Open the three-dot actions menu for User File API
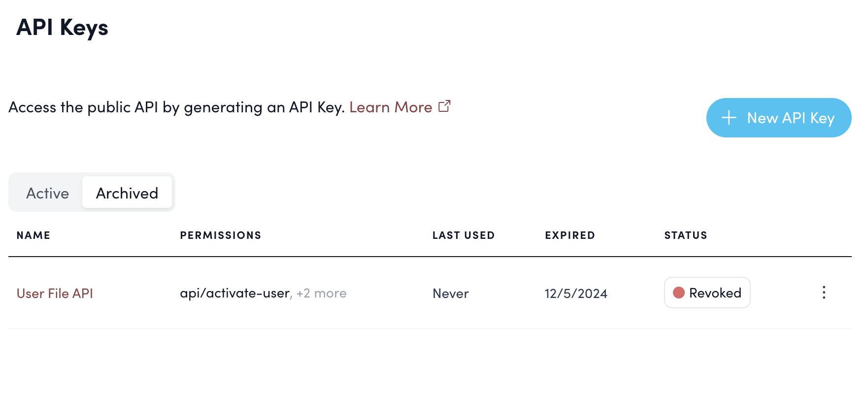Screen dimensions: 868x395 [824, 293]
